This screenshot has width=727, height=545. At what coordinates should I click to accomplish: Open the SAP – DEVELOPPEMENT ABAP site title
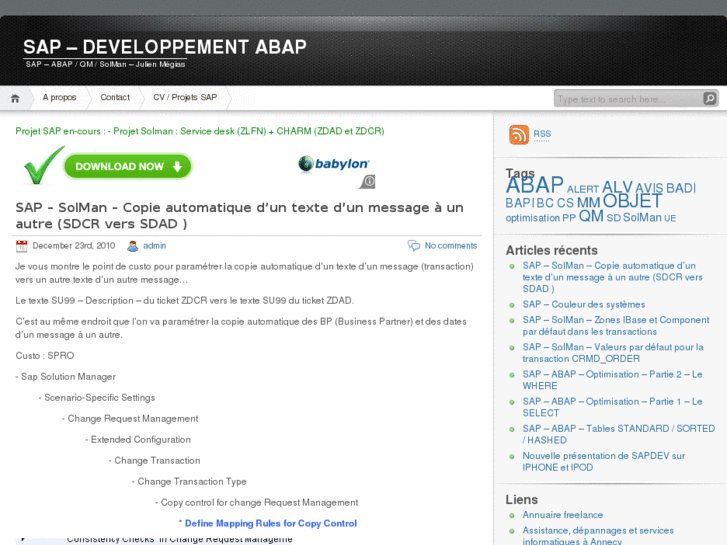point(165,47)
